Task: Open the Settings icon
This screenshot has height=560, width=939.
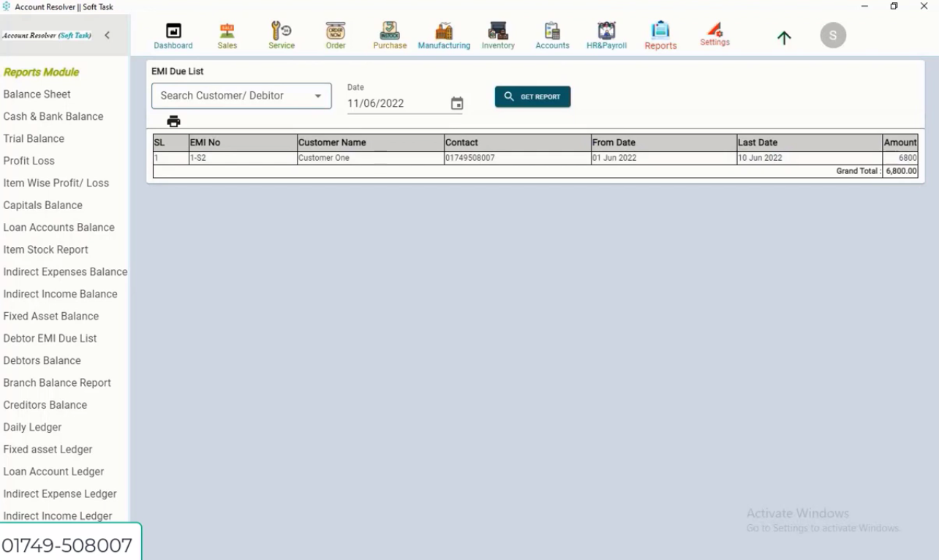Action: (x=714, y=34)
